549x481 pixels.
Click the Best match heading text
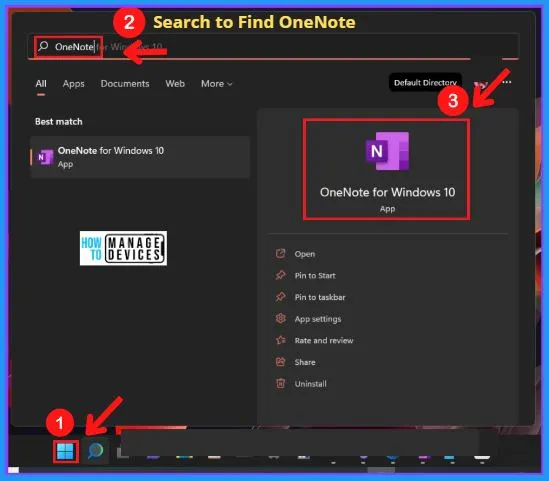(x=59, y=122)
